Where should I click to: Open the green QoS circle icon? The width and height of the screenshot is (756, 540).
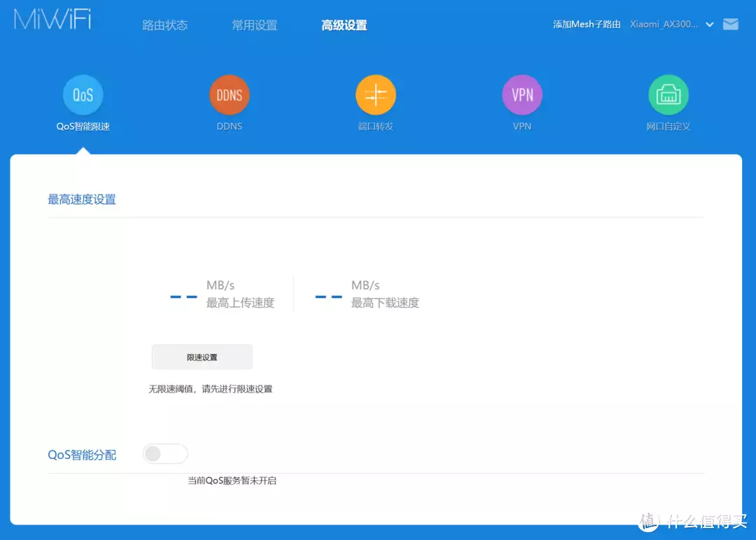83,94
